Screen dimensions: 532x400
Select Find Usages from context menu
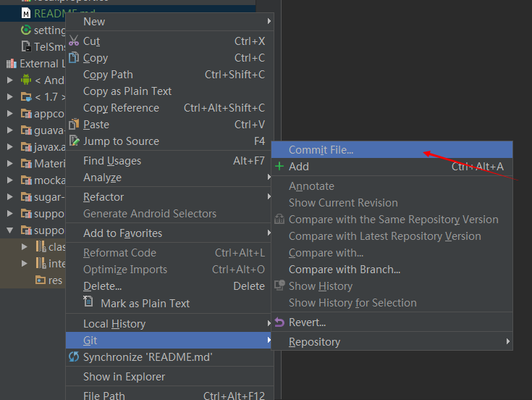pyautogui.click(x=112, y=161)
